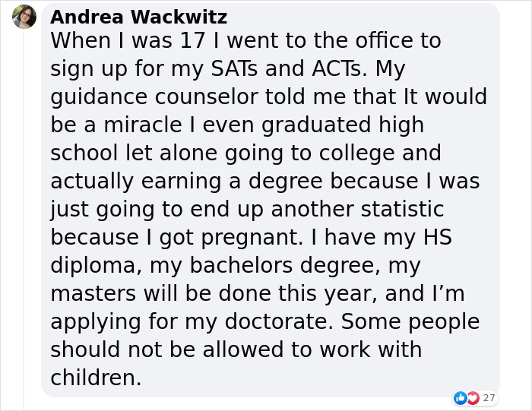Click the word "doctorate." in the comment
Viewport: 532px width, 411px height.
(x=279, y=321)
